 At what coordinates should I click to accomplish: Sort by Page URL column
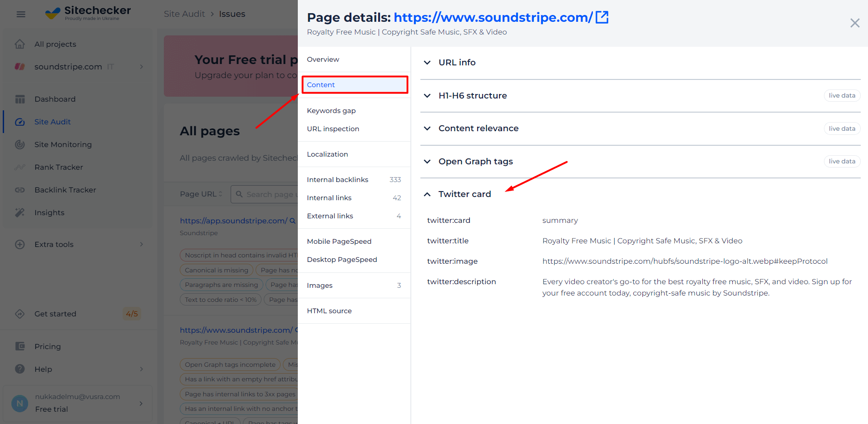click(x=201, y=194)
